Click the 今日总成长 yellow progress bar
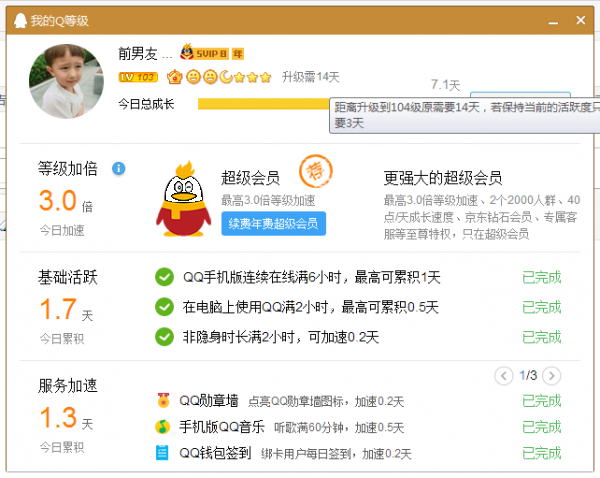Screen dimensions: 600x478 click(x=264, y=104)
